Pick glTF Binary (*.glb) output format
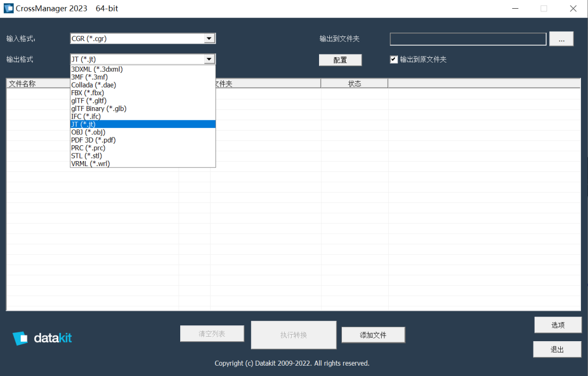588x376 pixels. [x=143, y=109]
